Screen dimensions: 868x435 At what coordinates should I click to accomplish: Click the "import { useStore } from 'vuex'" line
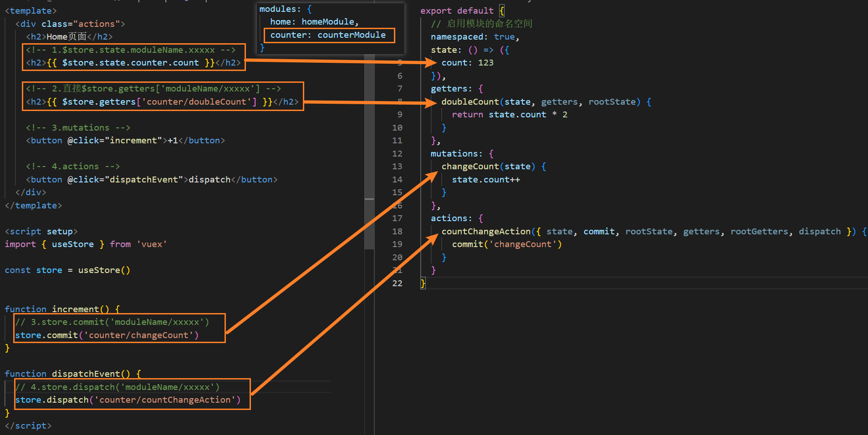86,244
